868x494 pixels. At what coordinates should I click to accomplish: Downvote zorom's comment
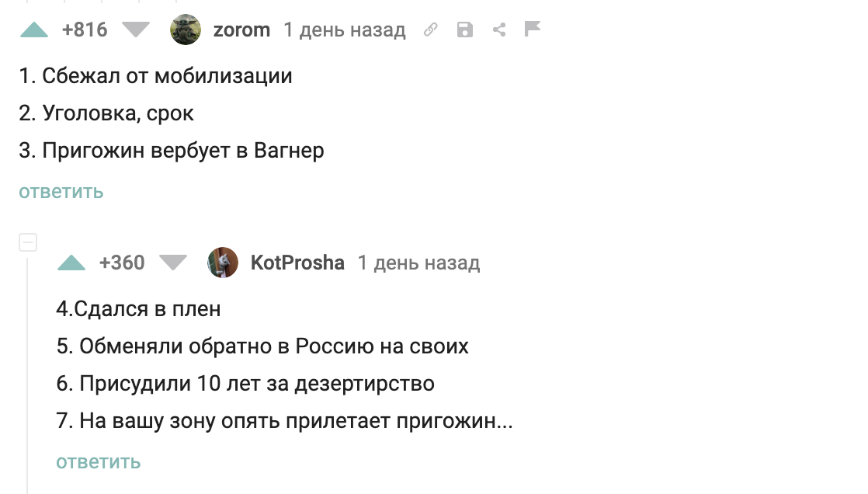(137, 30)
